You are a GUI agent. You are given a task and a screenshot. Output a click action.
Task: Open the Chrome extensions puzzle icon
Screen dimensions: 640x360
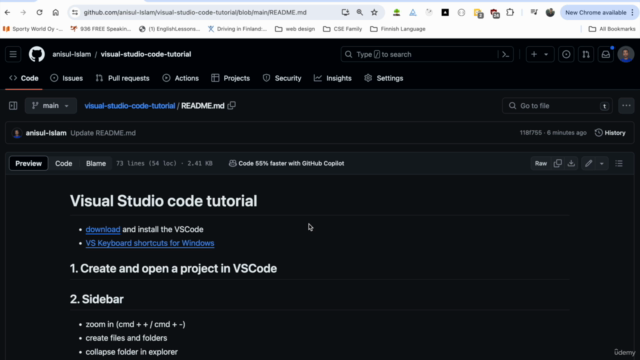coord(510,13)
